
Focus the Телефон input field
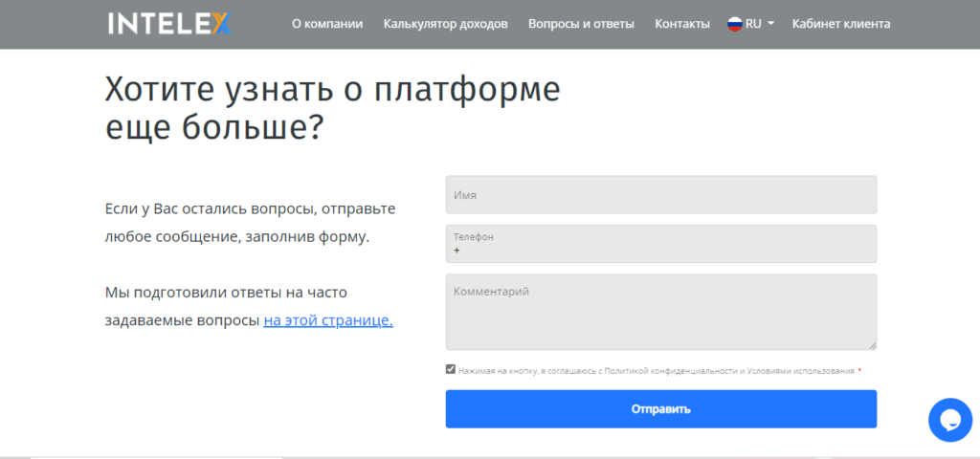661,244
